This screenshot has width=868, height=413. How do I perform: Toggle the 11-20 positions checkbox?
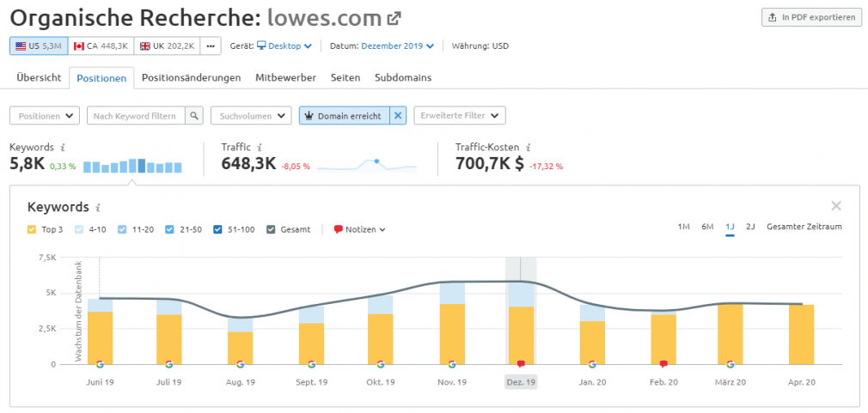pos(124,229)
